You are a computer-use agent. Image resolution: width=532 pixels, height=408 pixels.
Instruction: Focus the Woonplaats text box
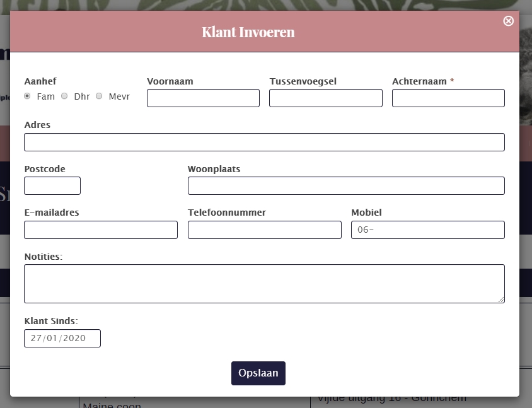(346, 186)
